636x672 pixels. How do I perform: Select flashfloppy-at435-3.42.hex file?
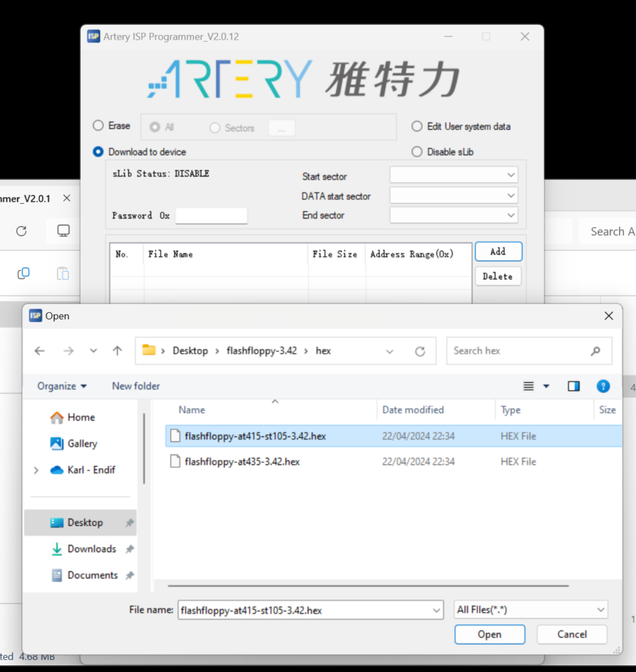(x=393, y=461)
